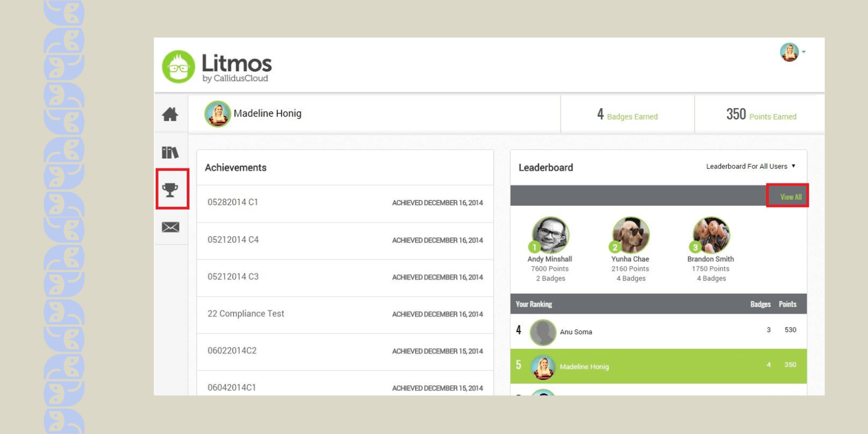
Task: Click the Your Ranking header label
Action: click(534, 304)
